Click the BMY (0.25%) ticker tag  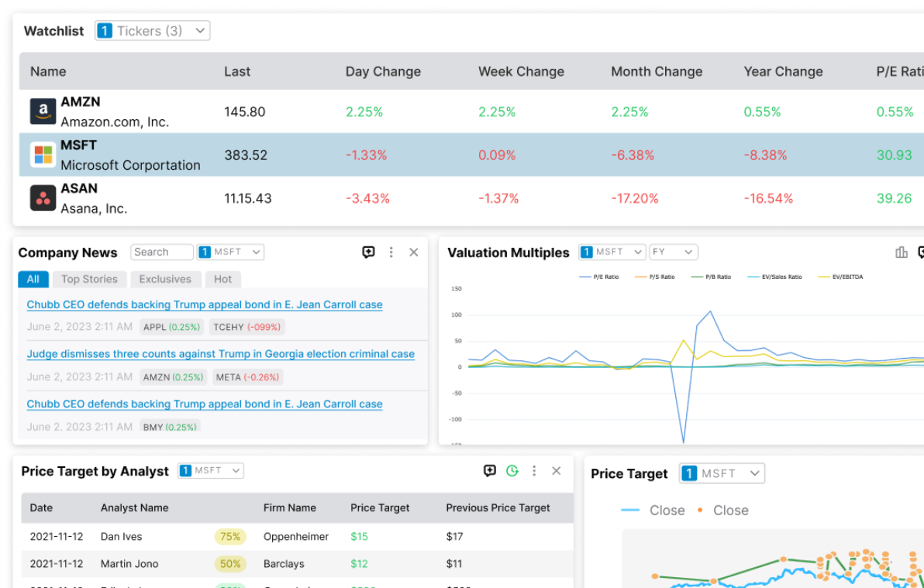point(170,427)
